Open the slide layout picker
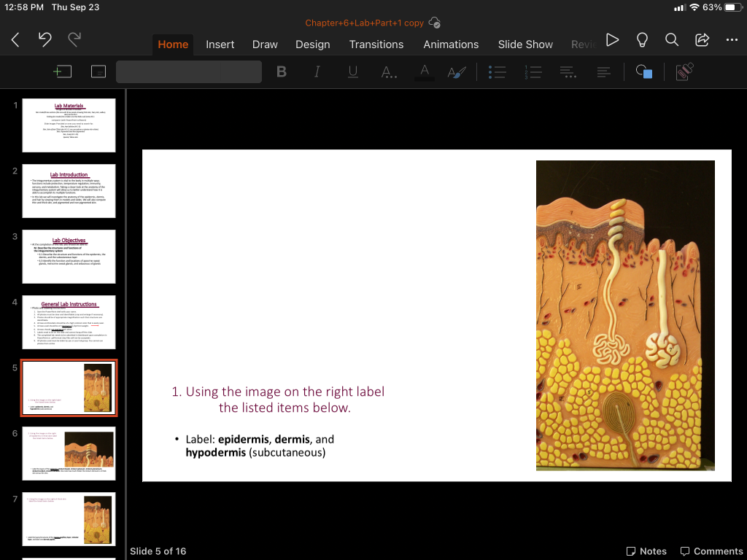The width and height of the screenshot is (747, 560). 98,71
